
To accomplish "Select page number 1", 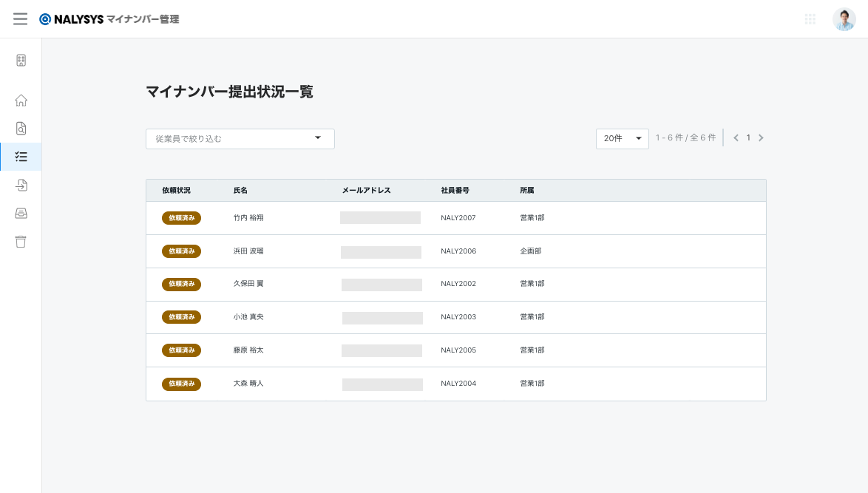I will (748, 137).
